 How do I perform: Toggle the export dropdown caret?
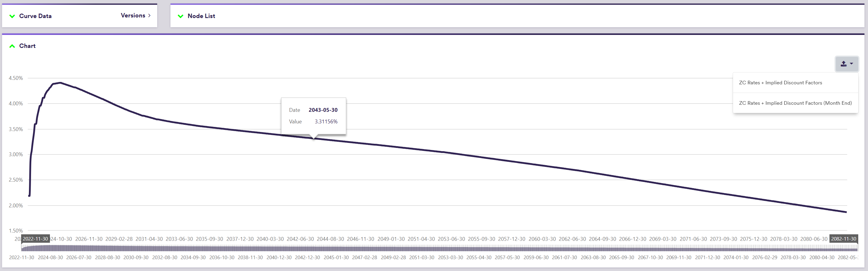pos(851,64)
